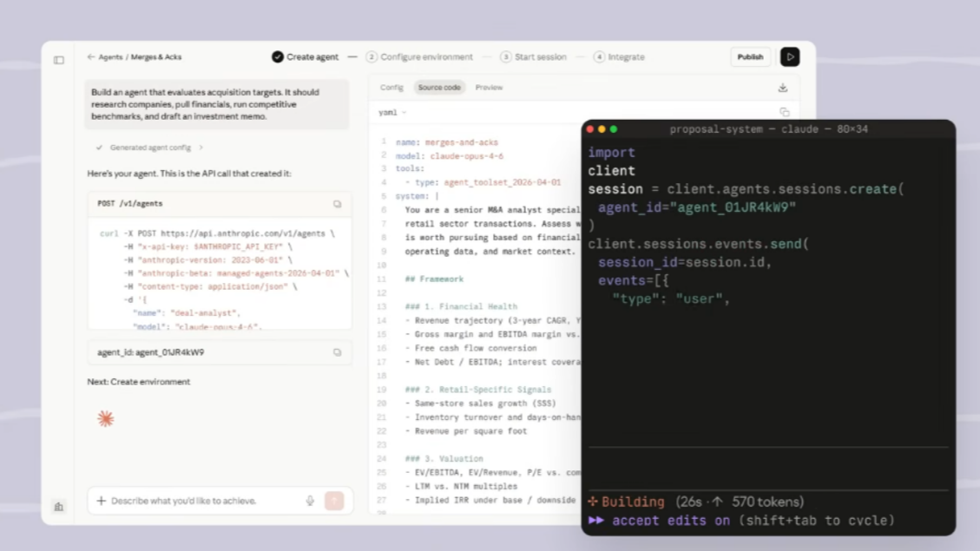Download the agent source code
980x551 pixels.
(x=783, y=88)
